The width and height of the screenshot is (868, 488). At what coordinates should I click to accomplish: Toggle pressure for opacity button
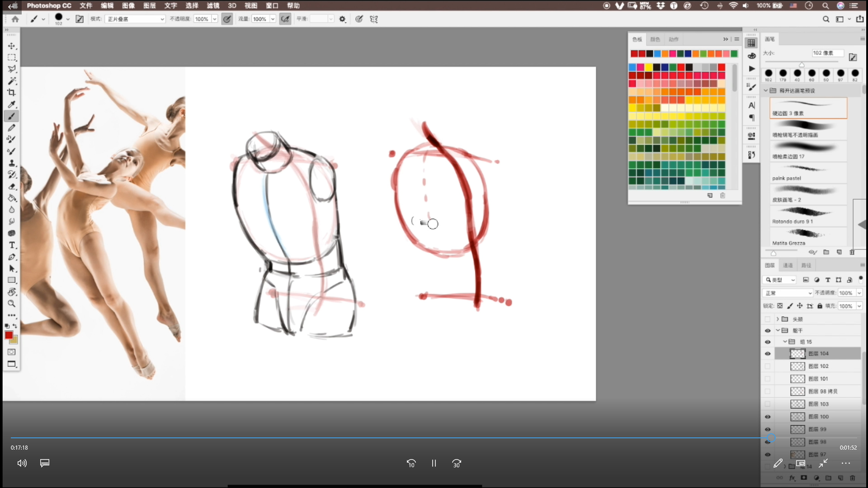[227, 19]
